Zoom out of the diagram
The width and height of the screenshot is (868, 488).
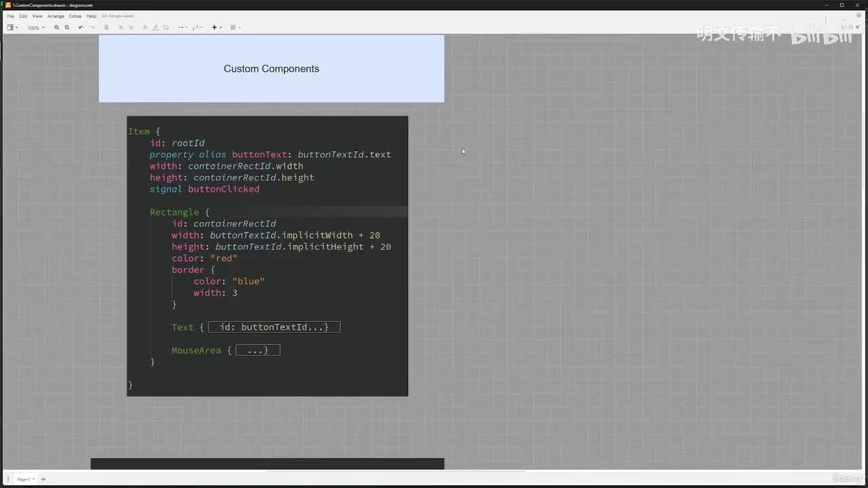(x=67, y=28)
